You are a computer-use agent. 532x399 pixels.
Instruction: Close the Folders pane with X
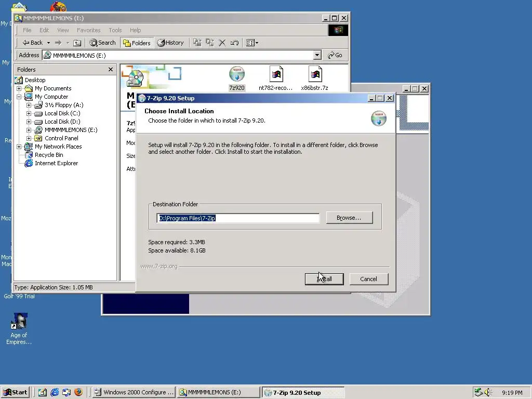pyautogui.click(x=111, y=69)
